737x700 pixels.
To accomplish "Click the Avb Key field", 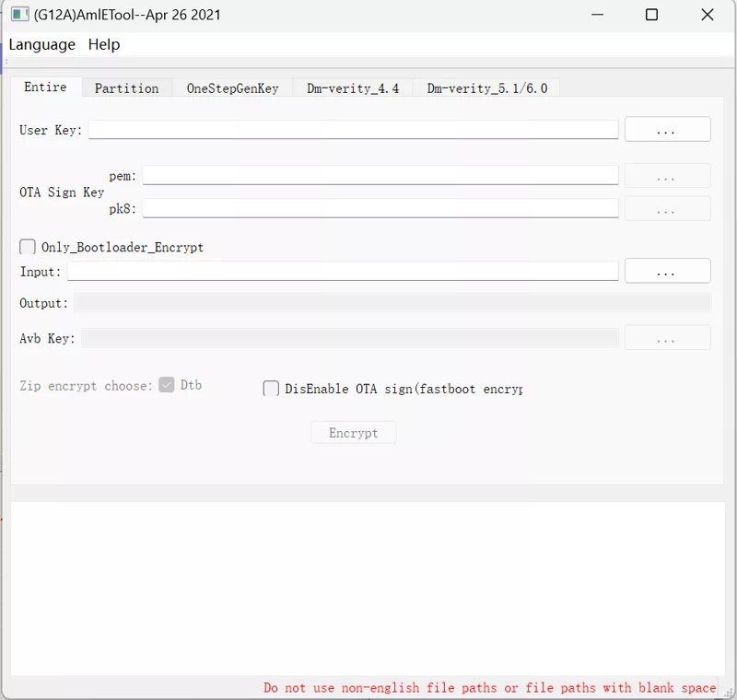I will click(x=350, y=338).
